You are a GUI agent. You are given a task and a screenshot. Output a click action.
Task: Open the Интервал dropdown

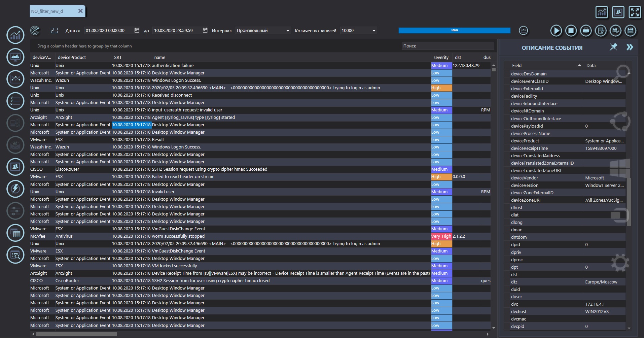[263, 31]
